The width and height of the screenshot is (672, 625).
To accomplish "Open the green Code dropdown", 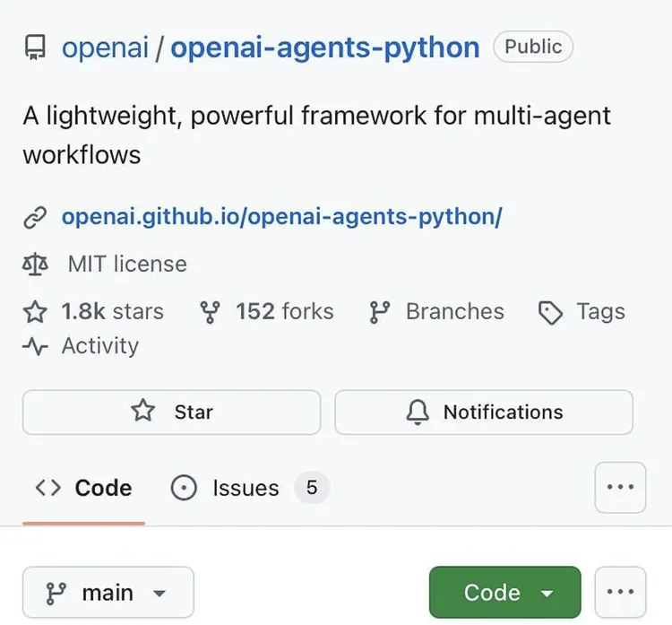I will pyautogui.click(x=504, y=593).
